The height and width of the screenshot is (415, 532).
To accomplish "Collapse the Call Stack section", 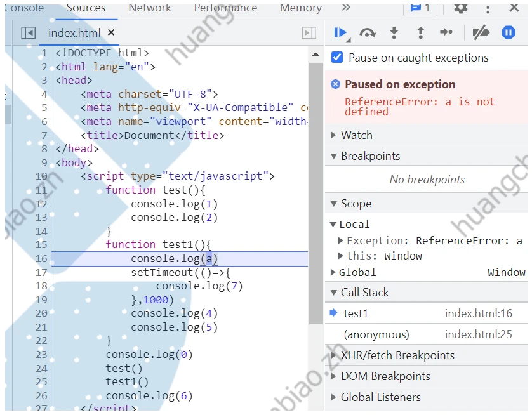I will click(426, 293).
